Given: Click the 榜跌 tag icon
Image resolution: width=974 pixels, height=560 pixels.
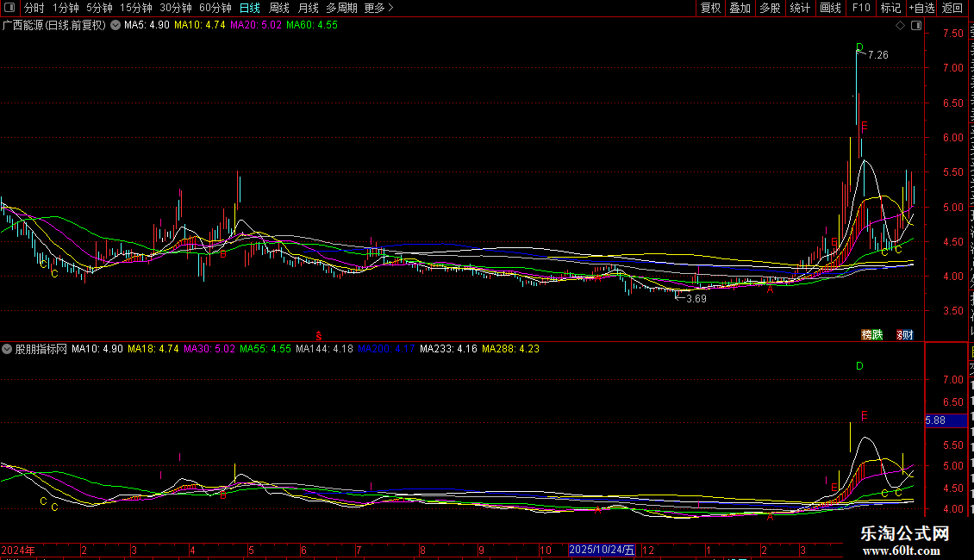Looking at the screenshot, I should (872, 334).
